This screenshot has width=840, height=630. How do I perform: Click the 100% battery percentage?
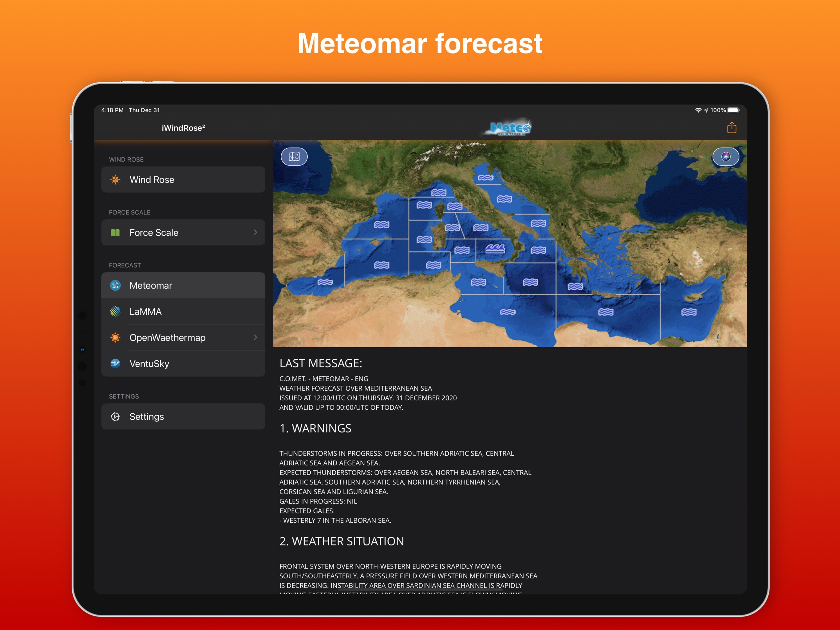point(718,110)
